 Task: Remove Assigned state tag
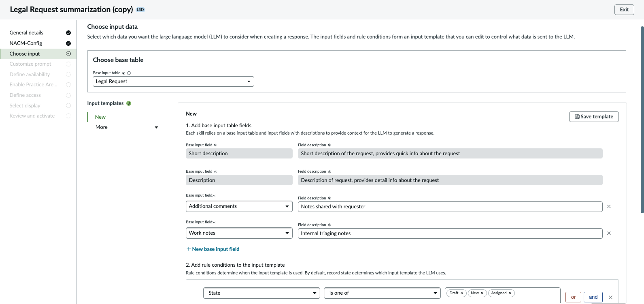[x=510, y=293]
